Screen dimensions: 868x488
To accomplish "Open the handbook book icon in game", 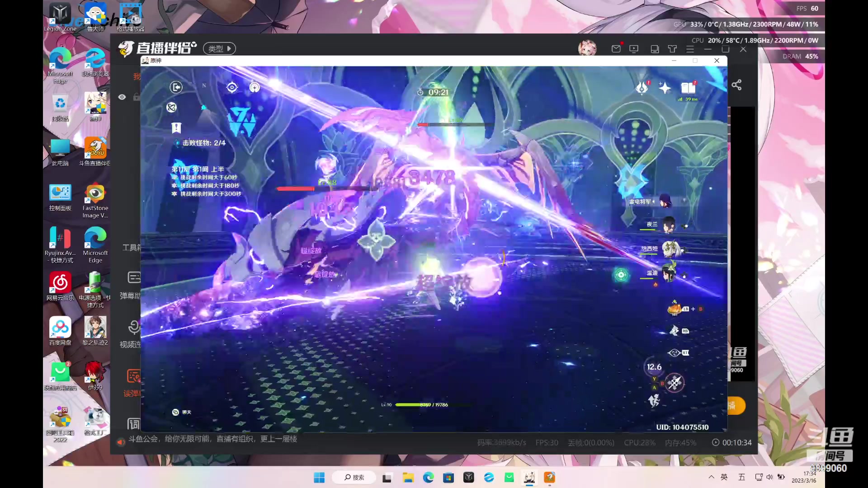I will (688, 88).
